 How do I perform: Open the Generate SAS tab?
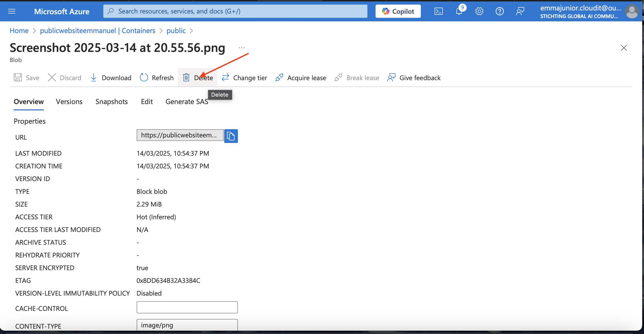coord(187,101)
